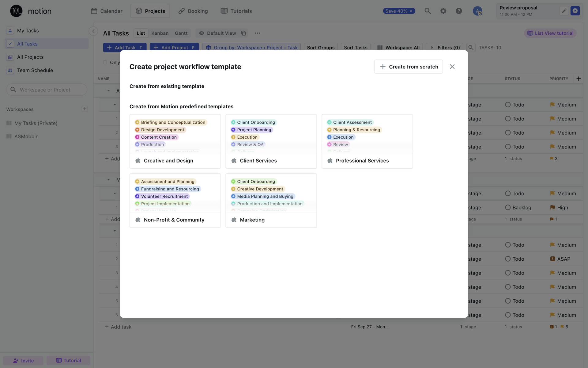The height and width of the screenshot is (368, 588).
Task: Collapse the group starting with M
Action: pyautogui.click(x=108, y=180)
